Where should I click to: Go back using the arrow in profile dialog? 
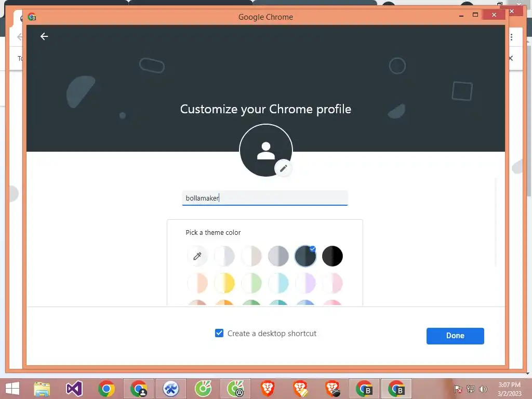pyautogui.click(x=44, y=36)
